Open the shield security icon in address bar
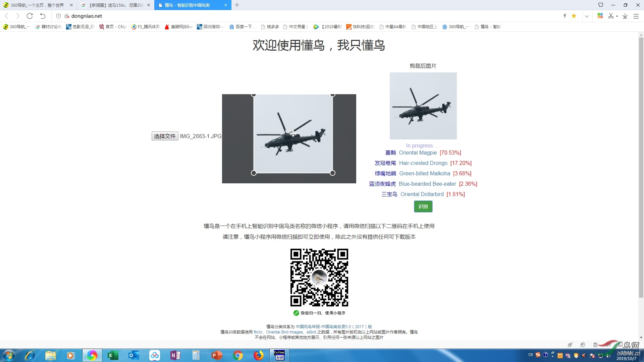This screenshot has height=362, width=644. point(58,16)
